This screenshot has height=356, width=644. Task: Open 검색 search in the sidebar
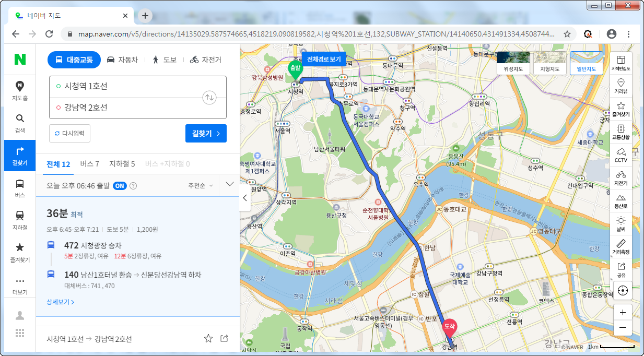pos(20,123)
